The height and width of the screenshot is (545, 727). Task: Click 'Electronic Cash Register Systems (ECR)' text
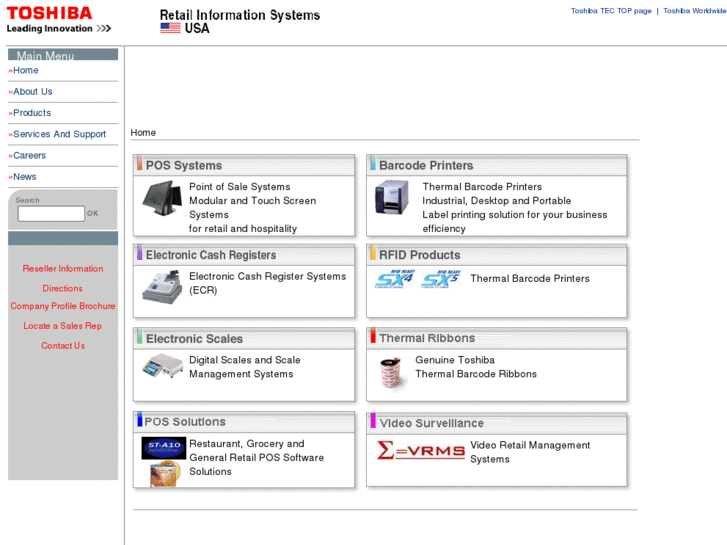click(x=268, y=283)
